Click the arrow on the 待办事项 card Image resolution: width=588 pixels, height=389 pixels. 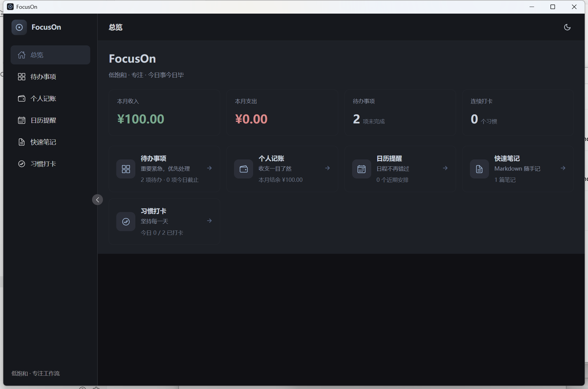pos(209,168)
